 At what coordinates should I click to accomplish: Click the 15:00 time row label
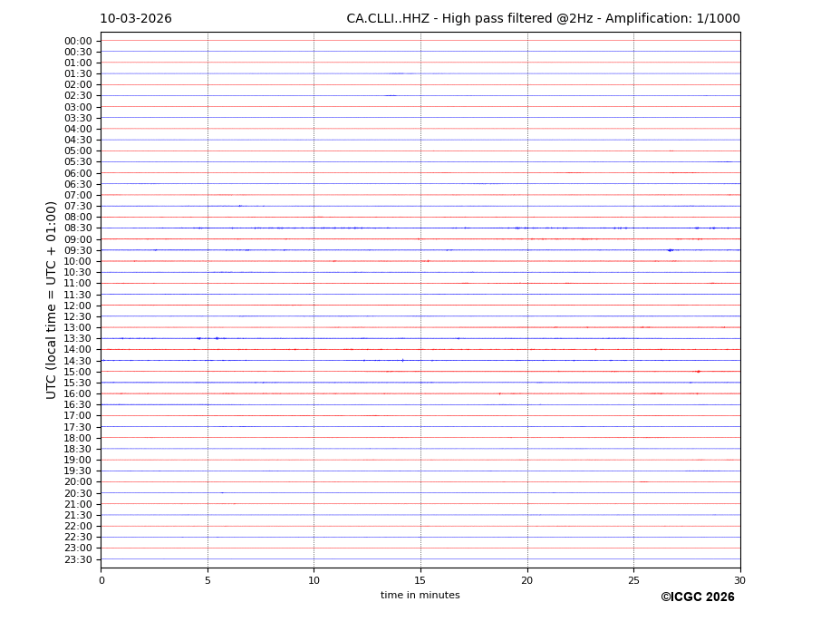[78, 372]
